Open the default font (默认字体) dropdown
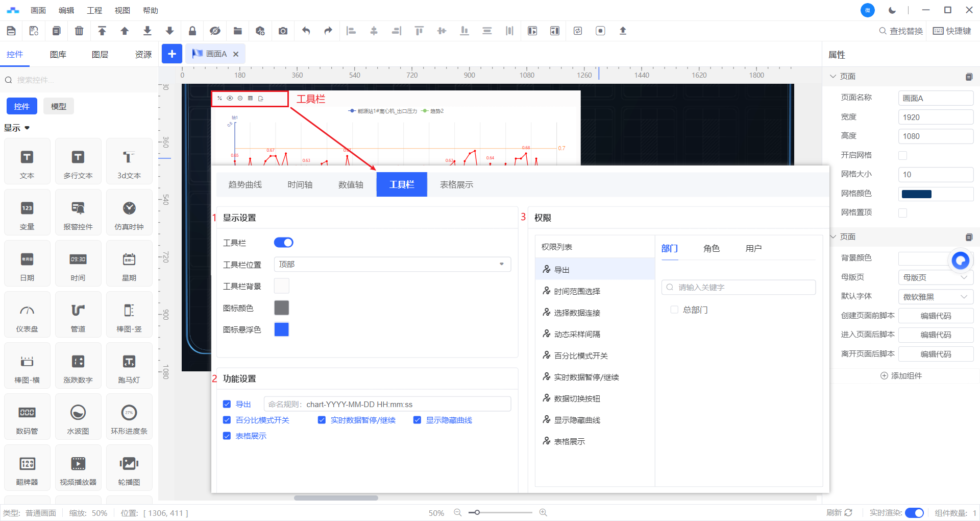Screen dimensions: 980x521 click(935, 297)
